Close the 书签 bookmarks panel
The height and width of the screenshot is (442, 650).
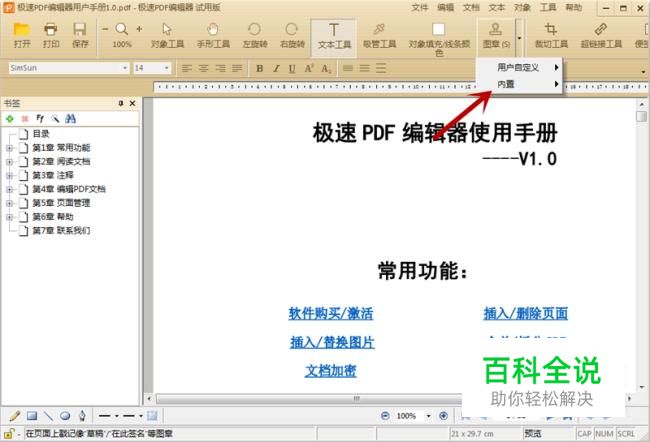tap(133, 103)
